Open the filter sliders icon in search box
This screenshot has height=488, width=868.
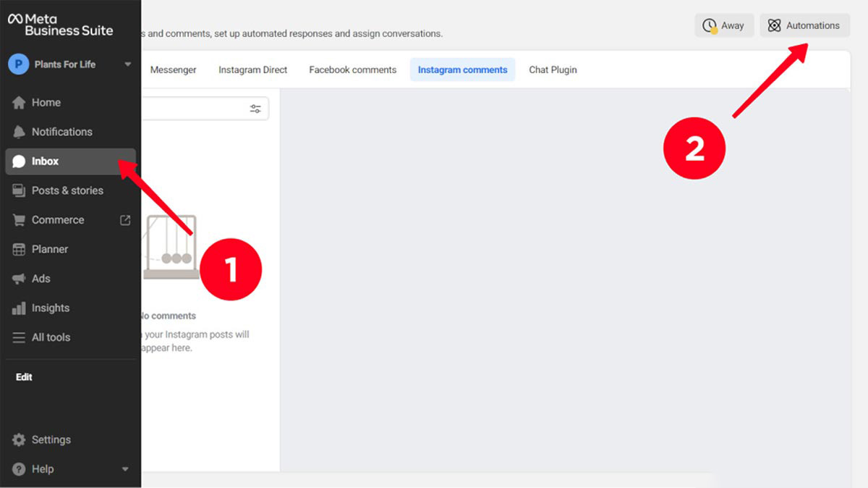pos(255,109)
